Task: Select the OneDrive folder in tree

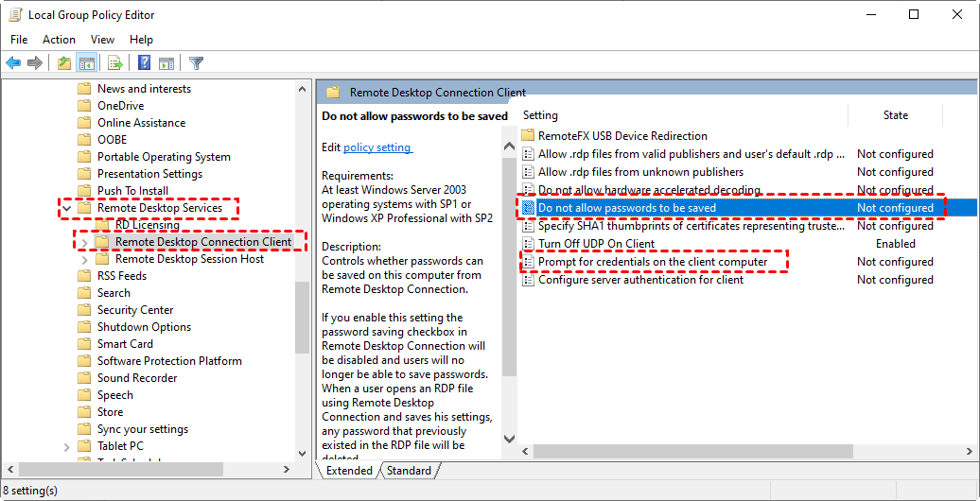Action: click(x=120, y=106)
